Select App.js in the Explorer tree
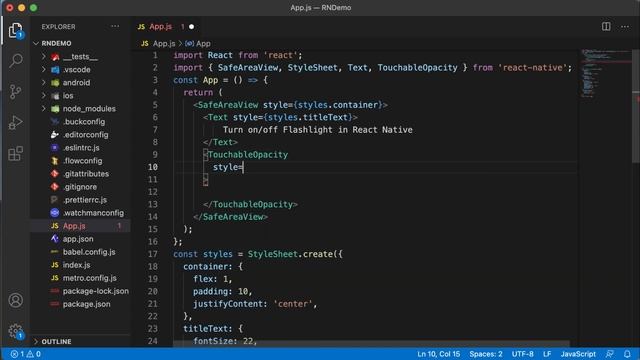The height and width of the screenshot is (360, 640). (x=81, y=226)
